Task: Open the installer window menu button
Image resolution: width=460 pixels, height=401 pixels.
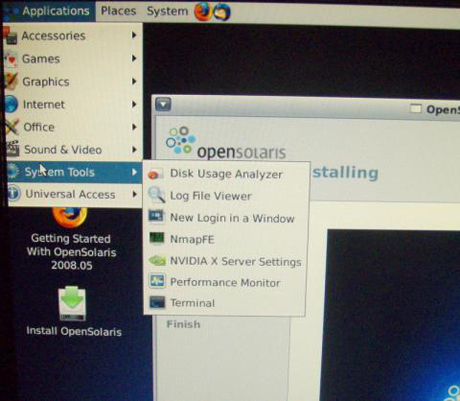Action: point(163,104)
